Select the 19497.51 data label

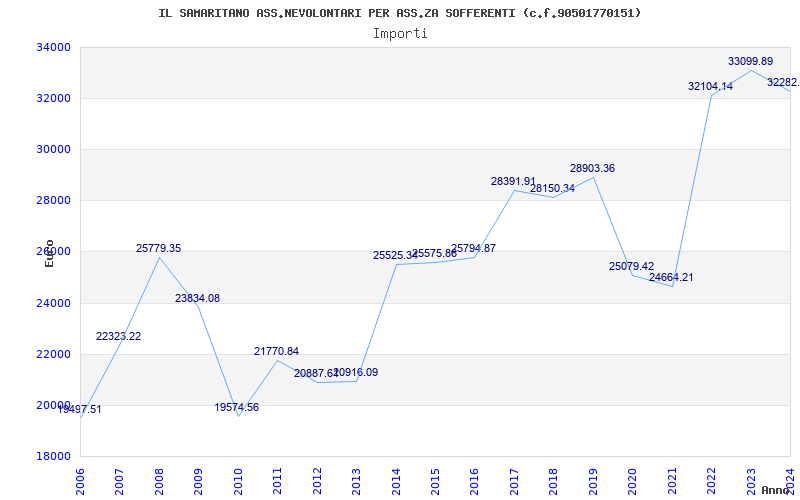tap(79, 409)
